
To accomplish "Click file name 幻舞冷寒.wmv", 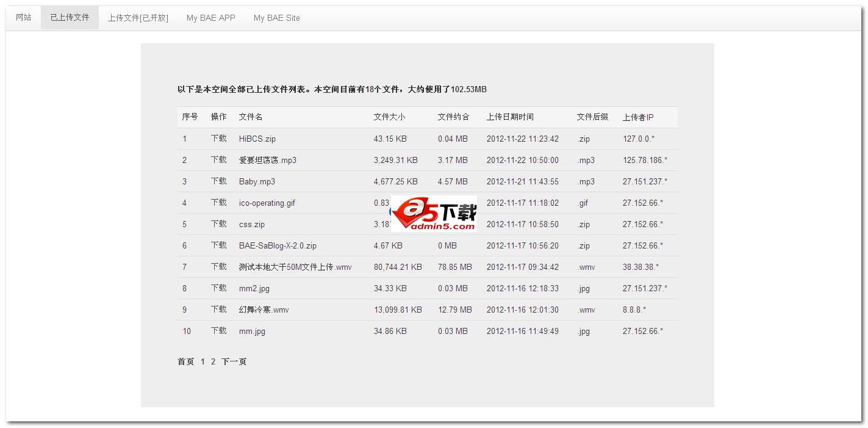I will pos(264,310).
